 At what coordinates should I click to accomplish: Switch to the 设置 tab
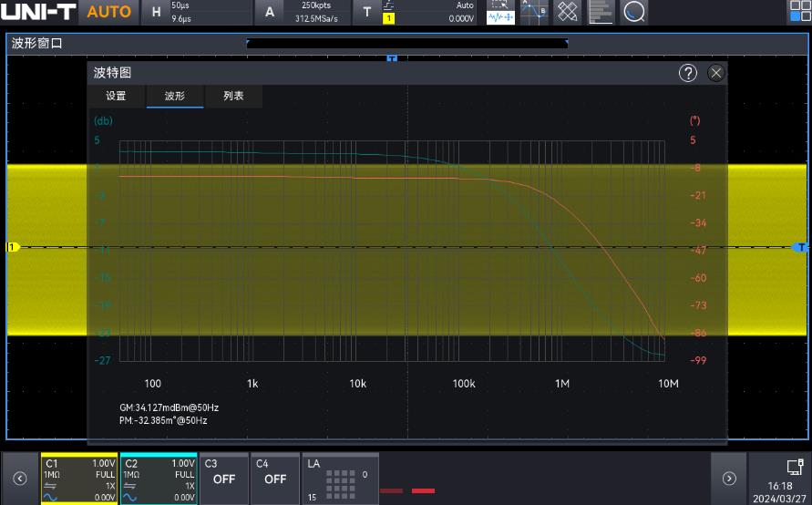(x=116, y=96)
